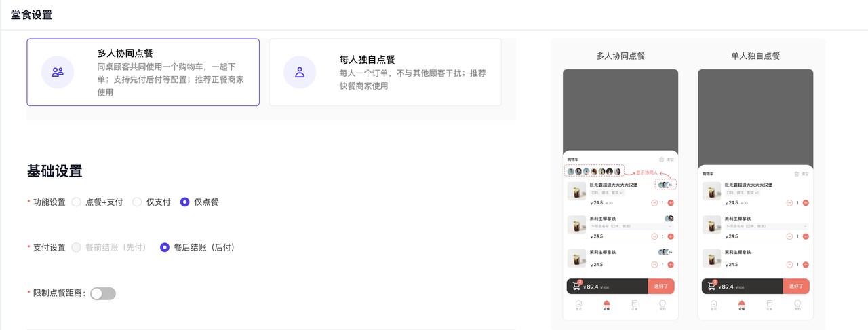868x330 pixels.
Task: Click ￥89.4 total in 多人协同点餐 preview
Action: (591, 287)
